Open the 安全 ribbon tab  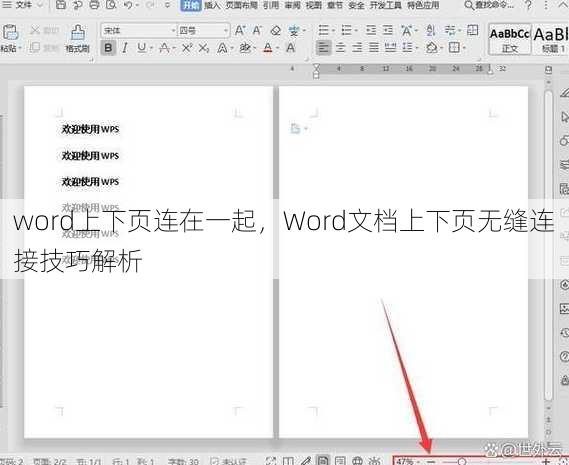[x=356, y=5]
